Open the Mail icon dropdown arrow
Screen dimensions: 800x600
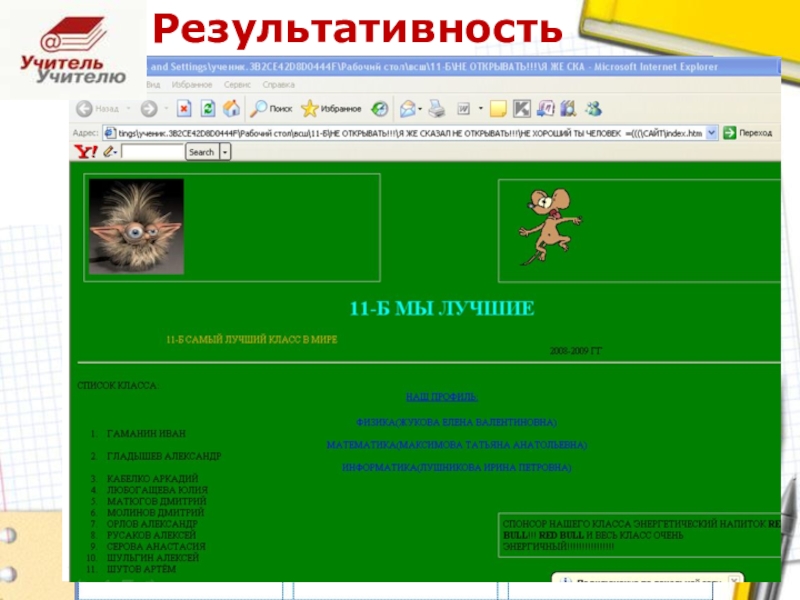pyautogui.click(x=420, y=109)
